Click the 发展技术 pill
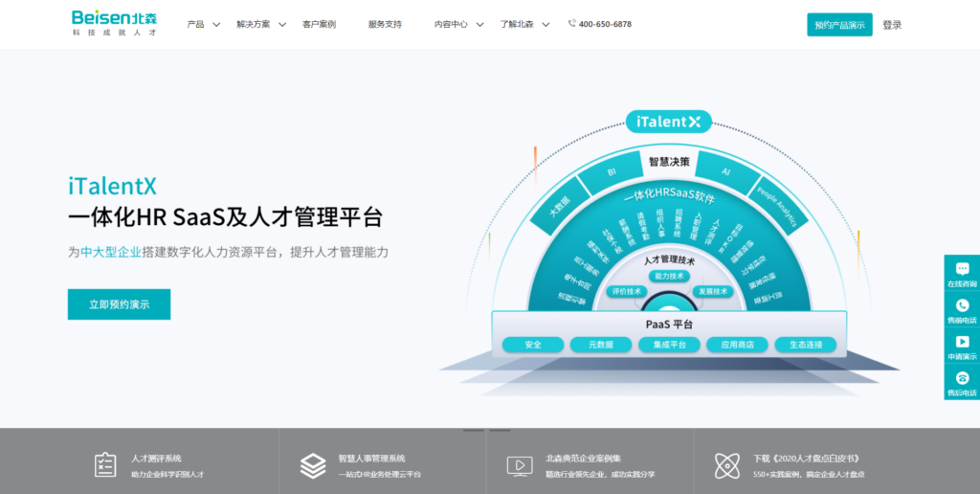The width and height of the screenshot is (980, 494). [712, 291]
